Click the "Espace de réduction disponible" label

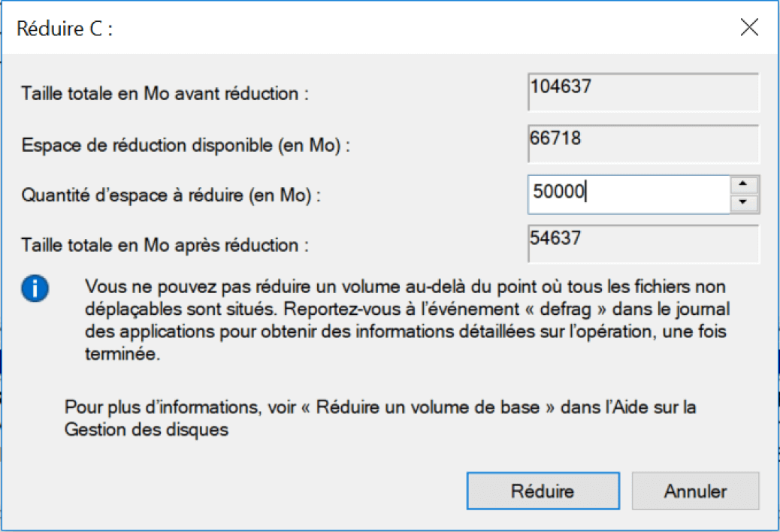(x=186, y=145)
